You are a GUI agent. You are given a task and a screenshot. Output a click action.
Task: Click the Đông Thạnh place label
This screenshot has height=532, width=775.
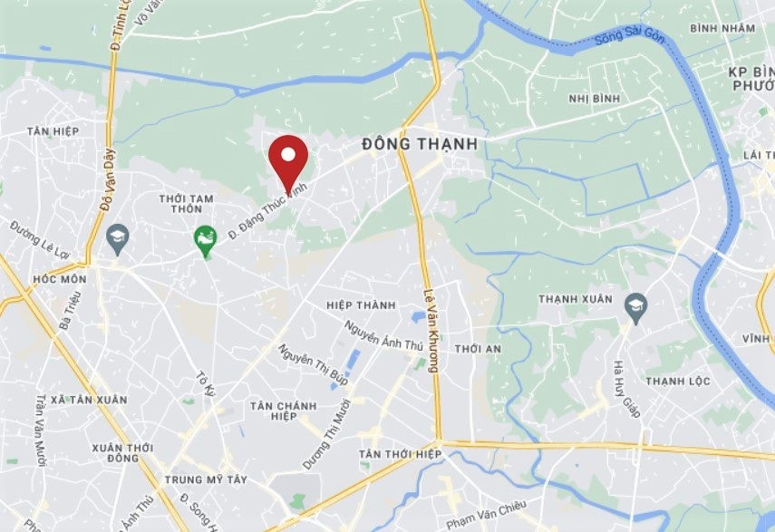point(420,144)
